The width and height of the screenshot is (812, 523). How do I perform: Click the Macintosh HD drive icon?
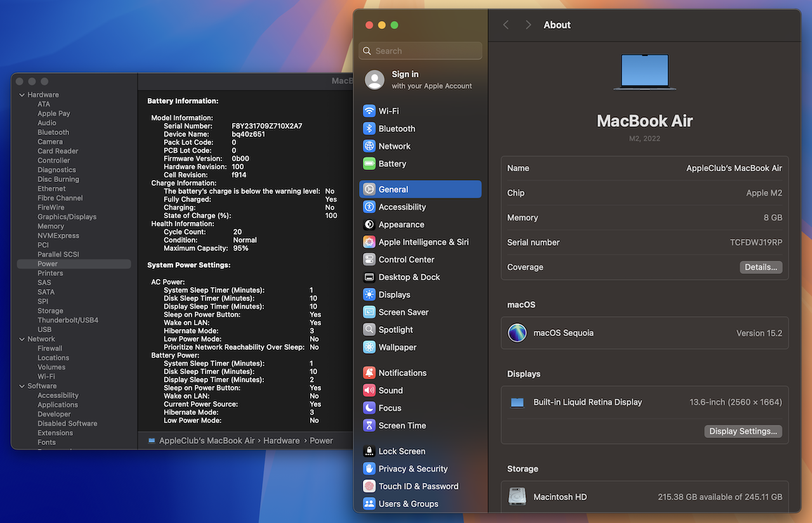click(517, 497)
